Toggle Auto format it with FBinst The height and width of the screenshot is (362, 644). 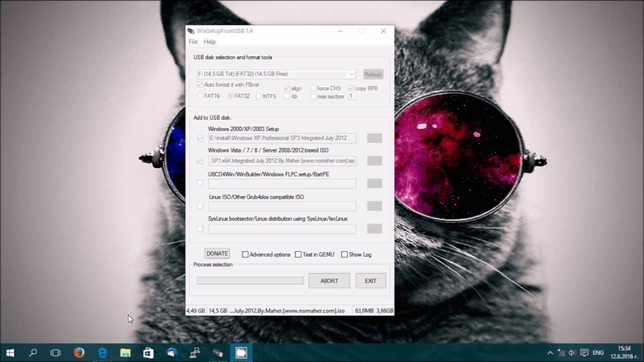tap(228, 84)
